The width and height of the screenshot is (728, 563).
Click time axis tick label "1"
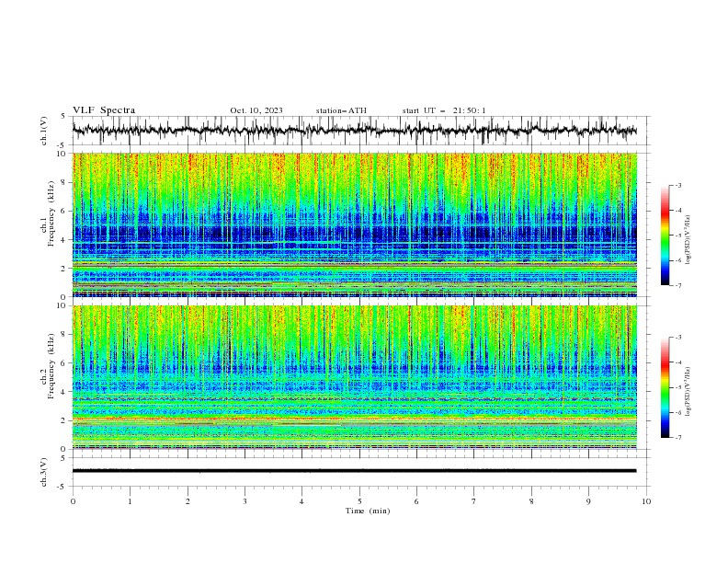coord(130,501)
